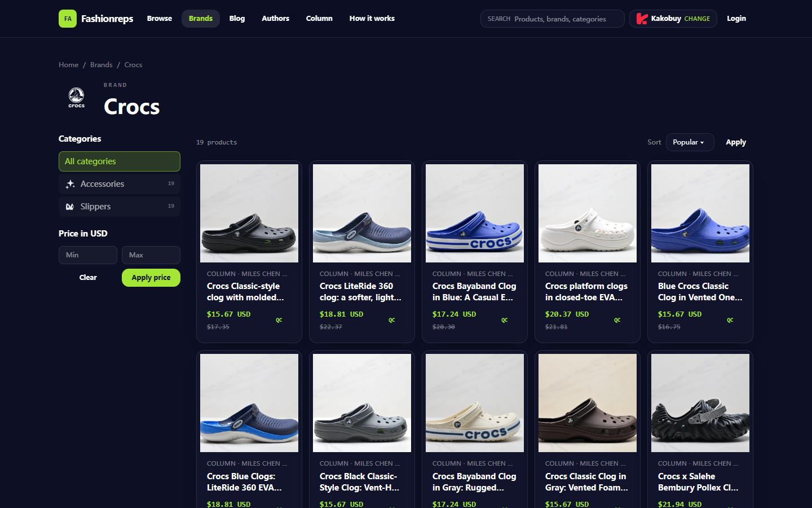Screen dimensions: 812x508
Task: Open QC for Crocs LiteRide 360 clog
Action: tap(391, 320)
